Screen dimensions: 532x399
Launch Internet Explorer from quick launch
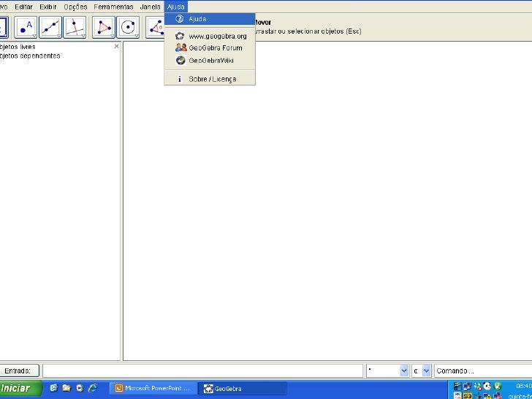click(92, 388)
